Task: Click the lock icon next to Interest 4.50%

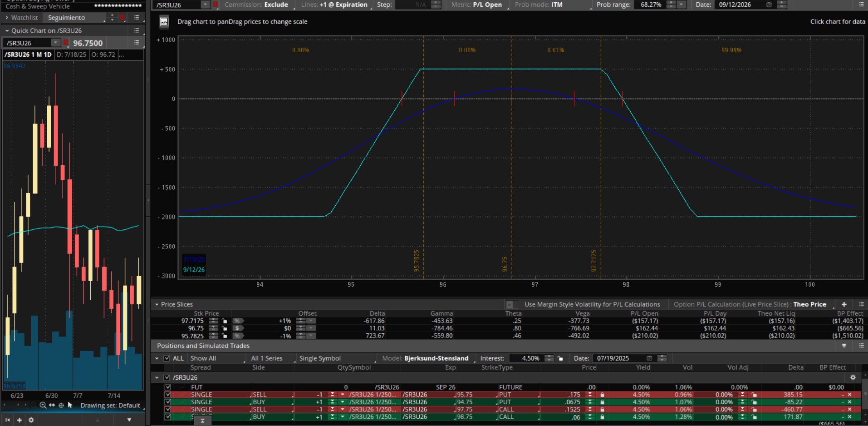Action: click(560, 358)
